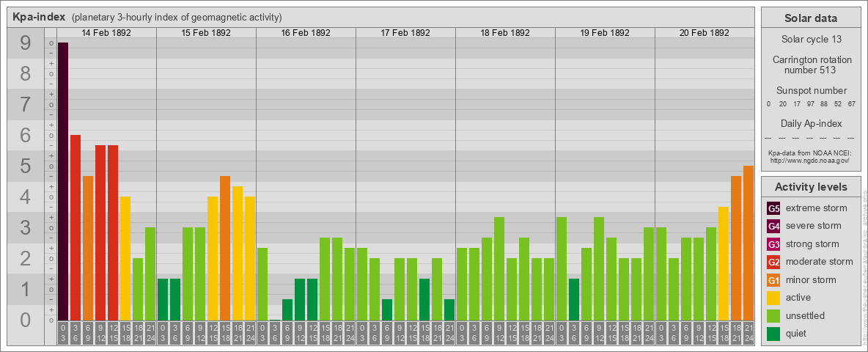Click the 'Solar data' panel heading
The height and width of the screenshot is (352, 868).
[811, 18]
